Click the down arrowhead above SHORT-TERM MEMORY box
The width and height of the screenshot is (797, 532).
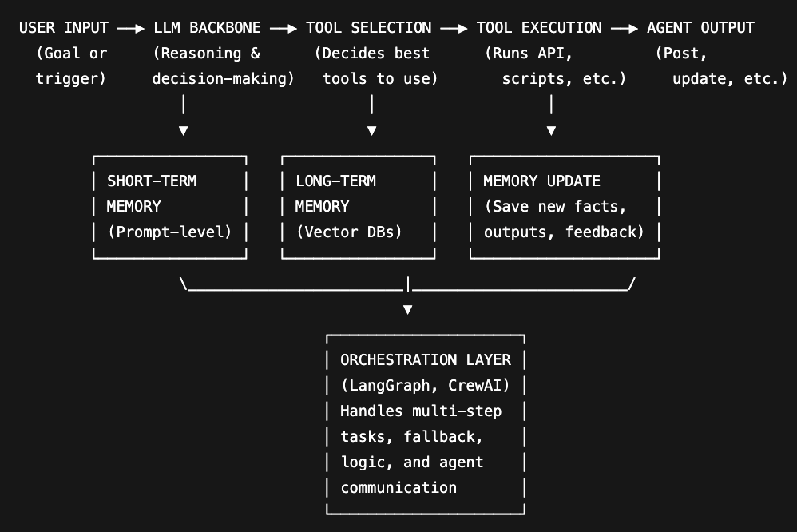click(x=184, y=130)
